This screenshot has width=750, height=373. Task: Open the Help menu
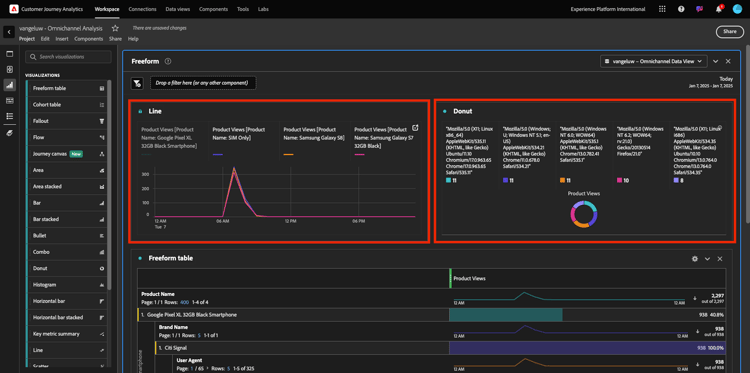(x=133, y=39)
